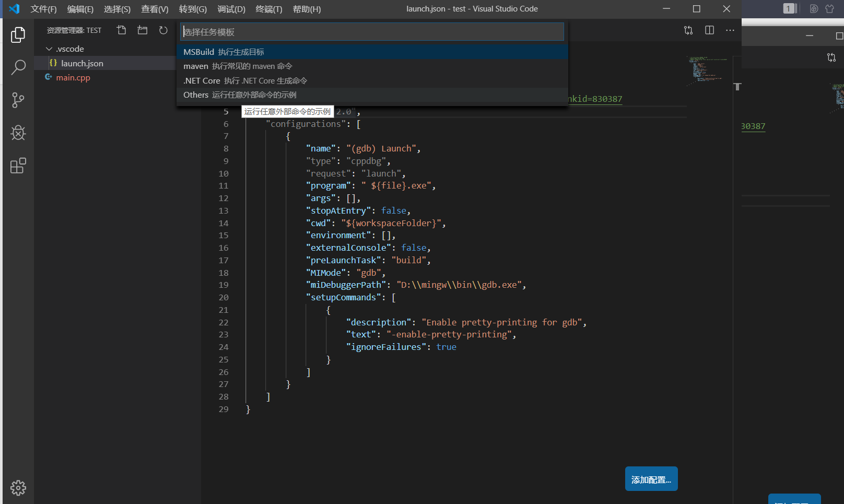This screenshot has height=504, width=844.
Task: Open the 文件(F) menu
Action: tap(43, 9)
